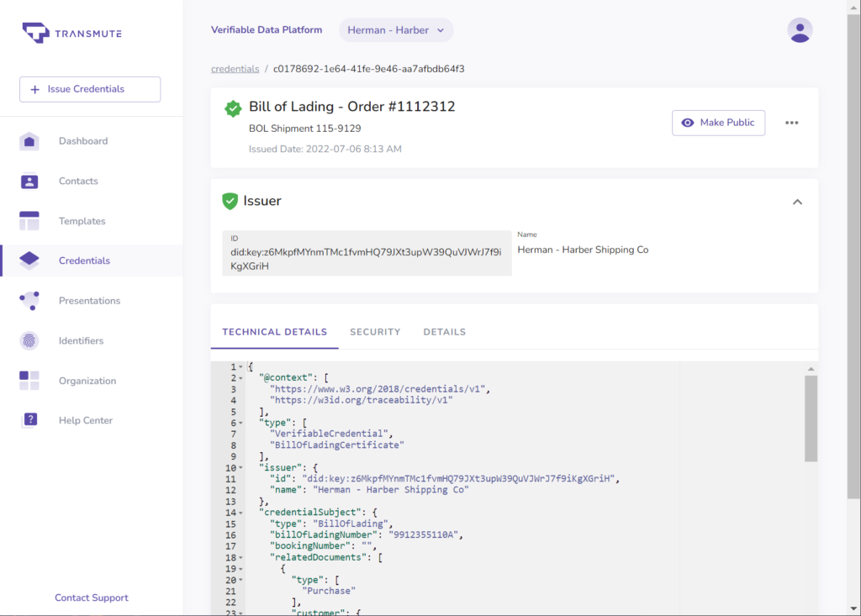Fold the type block at line 6
This screenshot has width=861, height=616.
(240, 424)
